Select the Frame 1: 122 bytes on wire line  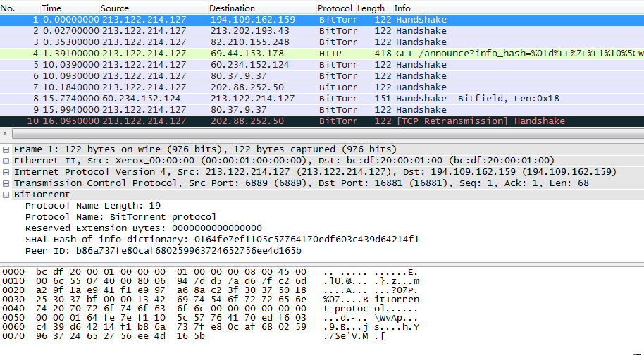205,149
